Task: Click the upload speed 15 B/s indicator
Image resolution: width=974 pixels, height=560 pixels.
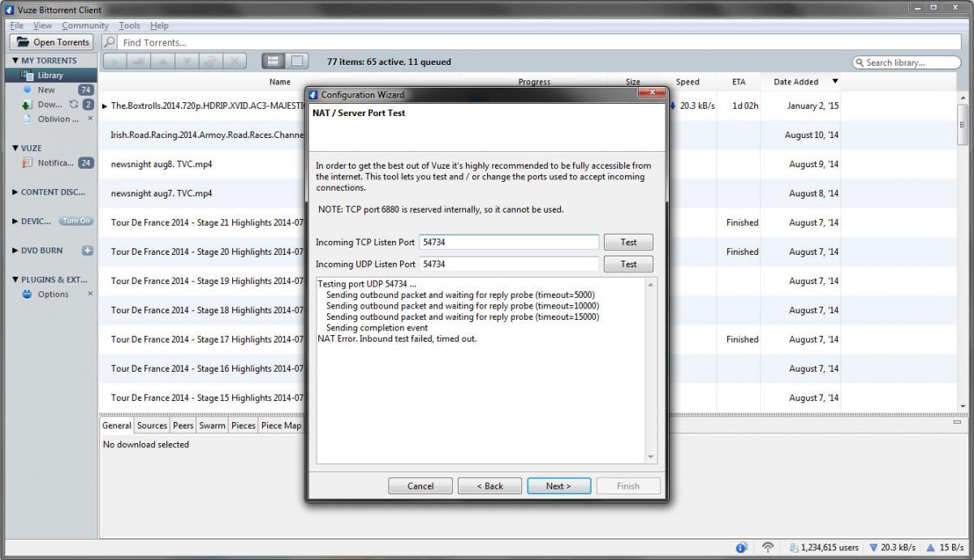Action: click(x=946, y=548)
